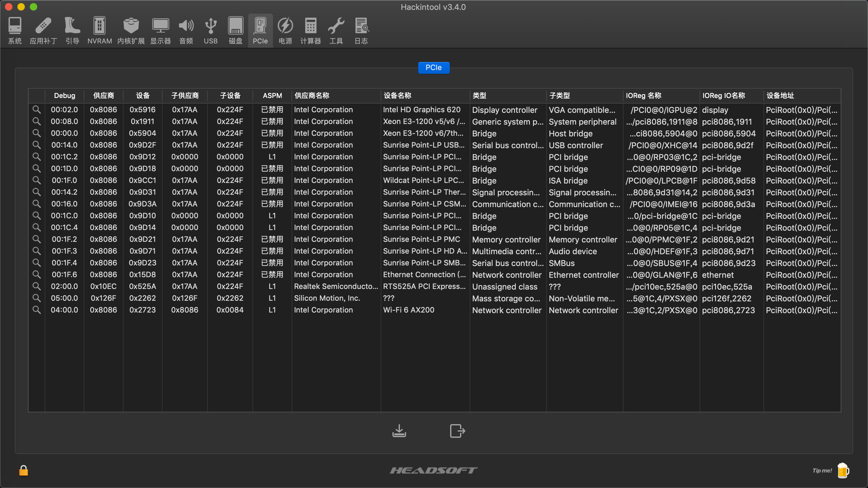This screenshot has width=868, height=488.
Task: Open the 系统 section in the toolbar
Action: [x=15, y=30]
